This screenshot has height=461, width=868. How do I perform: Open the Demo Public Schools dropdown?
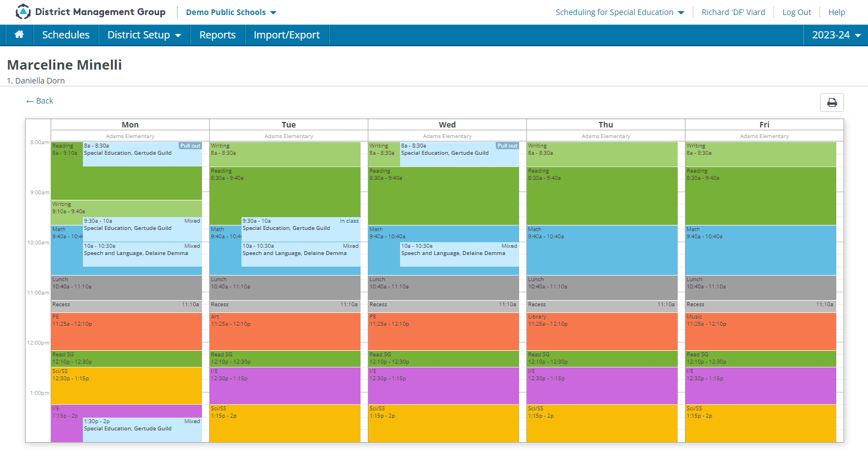(x=231, y=12)
